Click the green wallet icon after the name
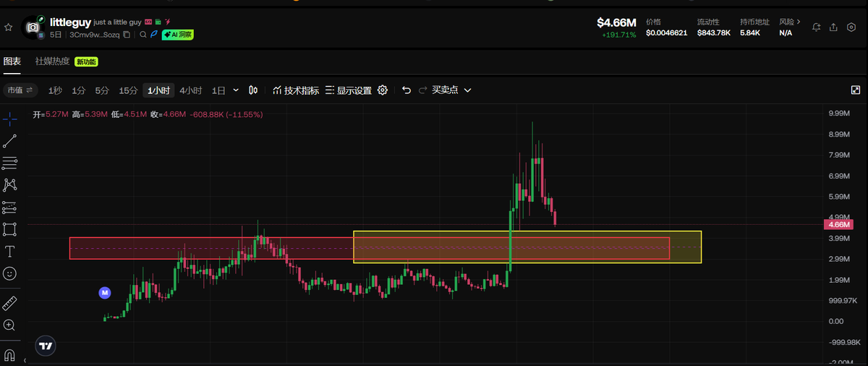This screenshot has height=366, width=868. tap(158, 22)
